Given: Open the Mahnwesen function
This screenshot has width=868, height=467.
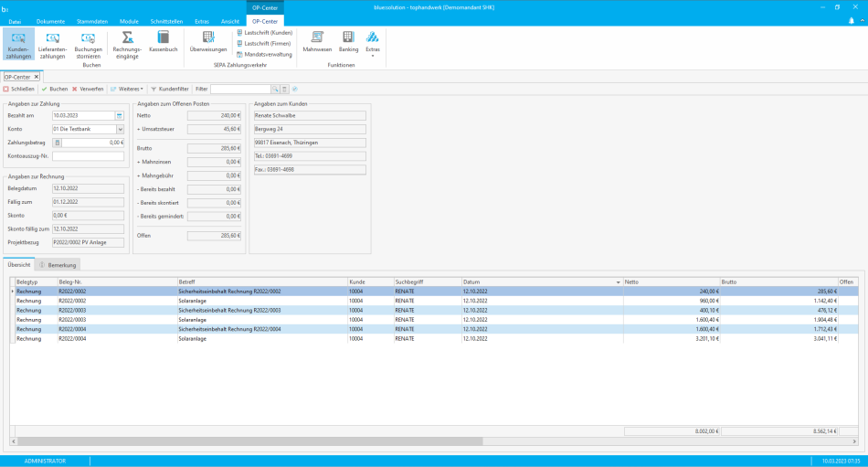Looking at the screenshot, I should [x=317, y=41].
